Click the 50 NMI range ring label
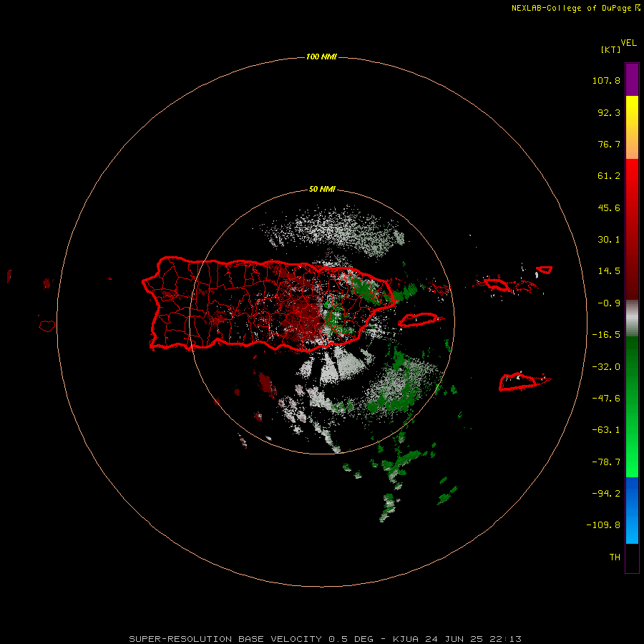This screenshot has height=644, width=644. point(322,189)
